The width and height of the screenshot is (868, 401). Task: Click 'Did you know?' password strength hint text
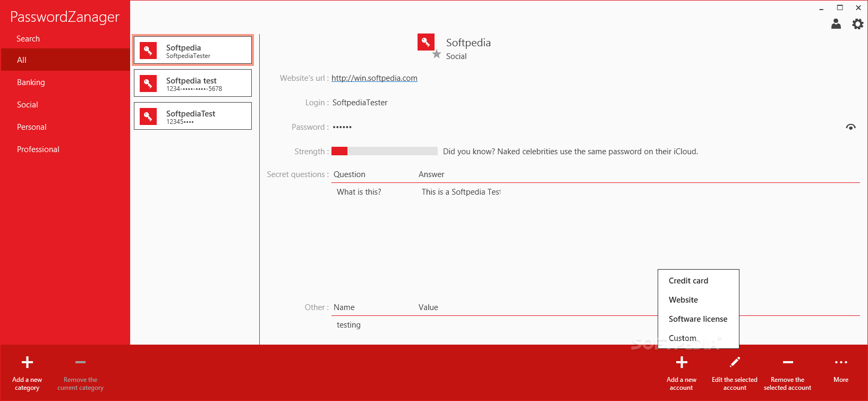click(x=571, y=152)
